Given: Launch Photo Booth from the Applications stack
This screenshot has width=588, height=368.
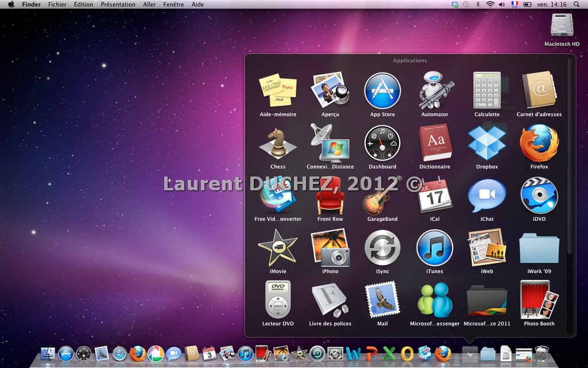Looking at the screenshot, I should 539,300.
